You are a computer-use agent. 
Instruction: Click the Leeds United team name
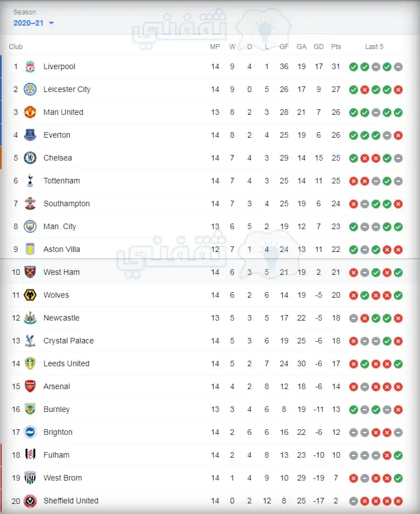(x=66, y=364)
